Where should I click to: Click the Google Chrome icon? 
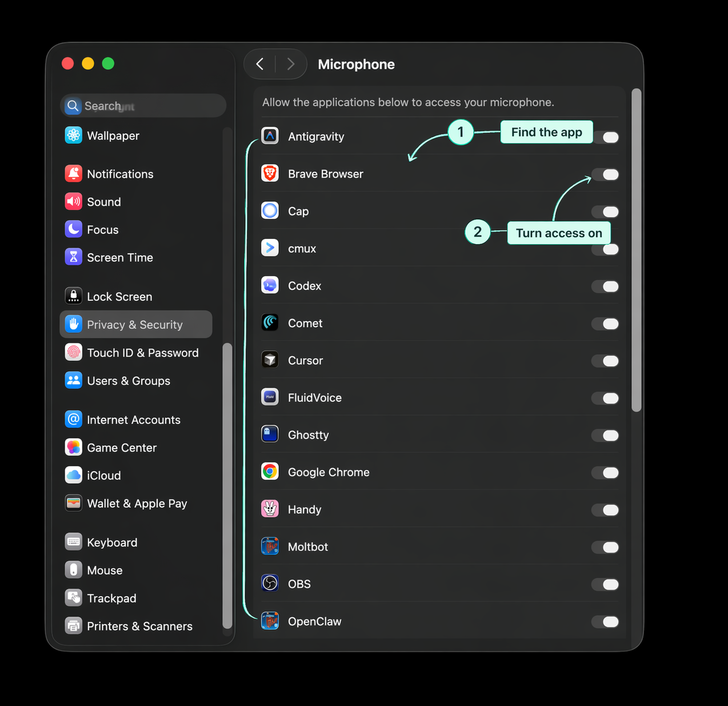[270, 472]
